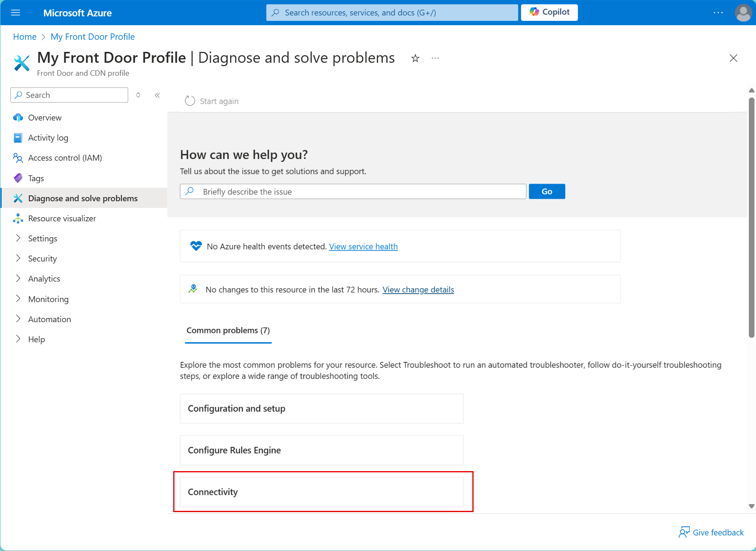Click the user account avatar icon

[743, 13]
